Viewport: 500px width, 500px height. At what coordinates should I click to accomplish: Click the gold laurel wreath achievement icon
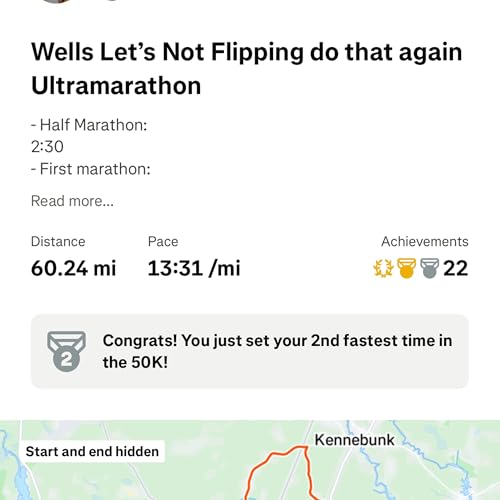(x=383, y=268)
